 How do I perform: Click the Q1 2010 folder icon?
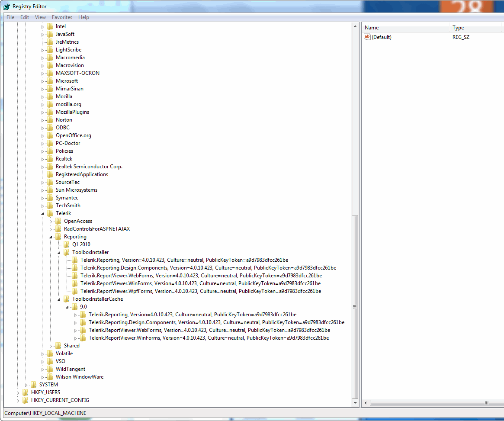(67, 244)
